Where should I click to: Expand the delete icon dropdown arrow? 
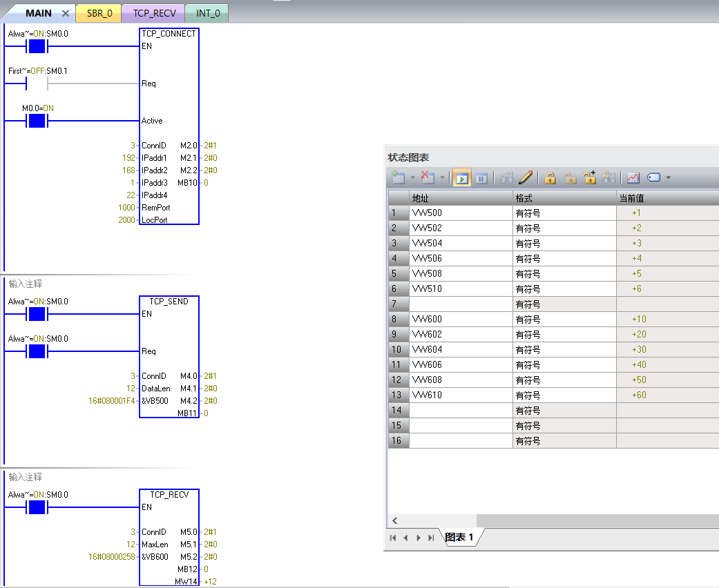point(442,178)
